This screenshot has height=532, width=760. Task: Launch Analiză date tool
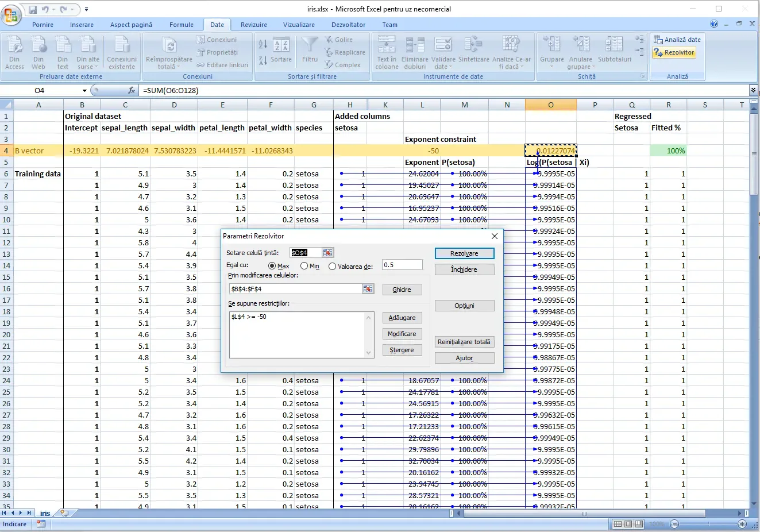[677, 40]
